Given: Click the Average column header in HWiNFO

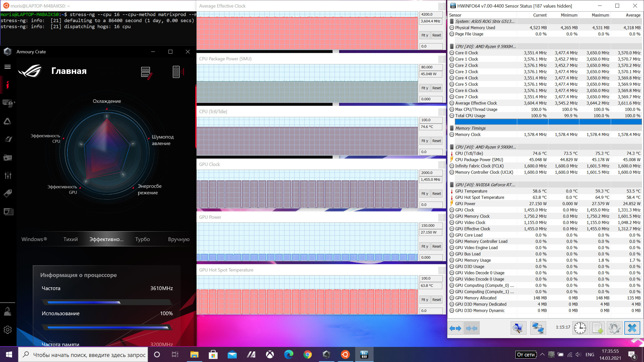Looking at the screenshot, I should point(626,15).
